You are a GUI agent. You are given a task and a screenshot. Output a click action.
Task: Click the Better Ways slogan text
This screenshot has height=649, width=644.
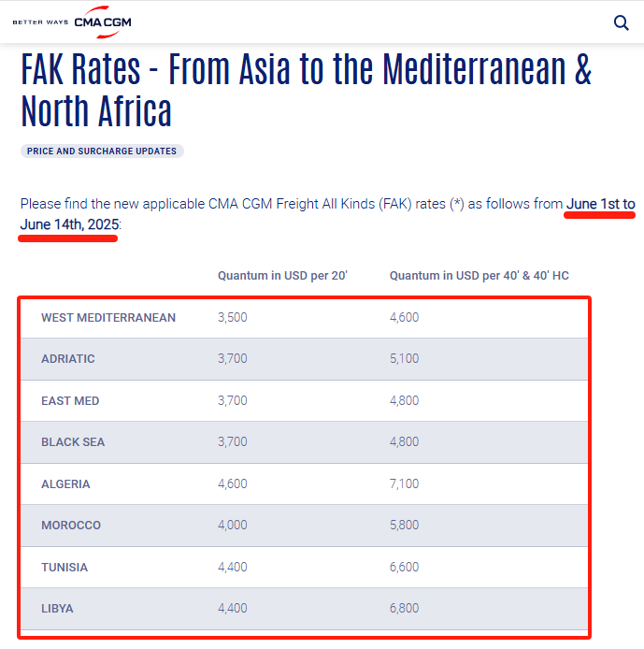click(x=40, y=22)
